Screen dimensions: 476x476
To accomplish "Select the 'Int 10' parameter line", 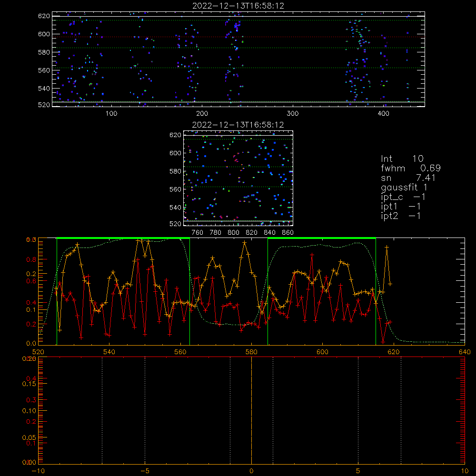I will [x=402, y=159].
